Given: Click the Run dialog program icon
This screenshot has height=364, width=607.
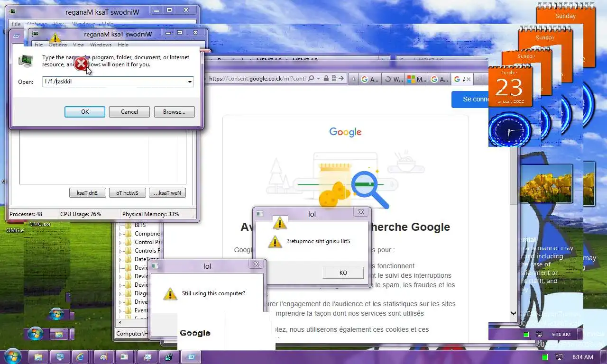Looking at the screenshot, I should pos(26,61).
